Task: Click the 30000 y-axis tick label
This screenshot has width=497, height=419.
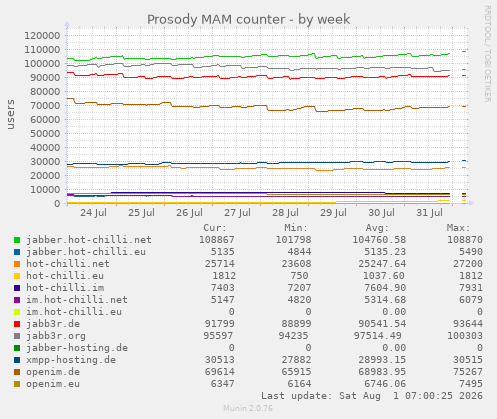Action: (x=45, y=162)
